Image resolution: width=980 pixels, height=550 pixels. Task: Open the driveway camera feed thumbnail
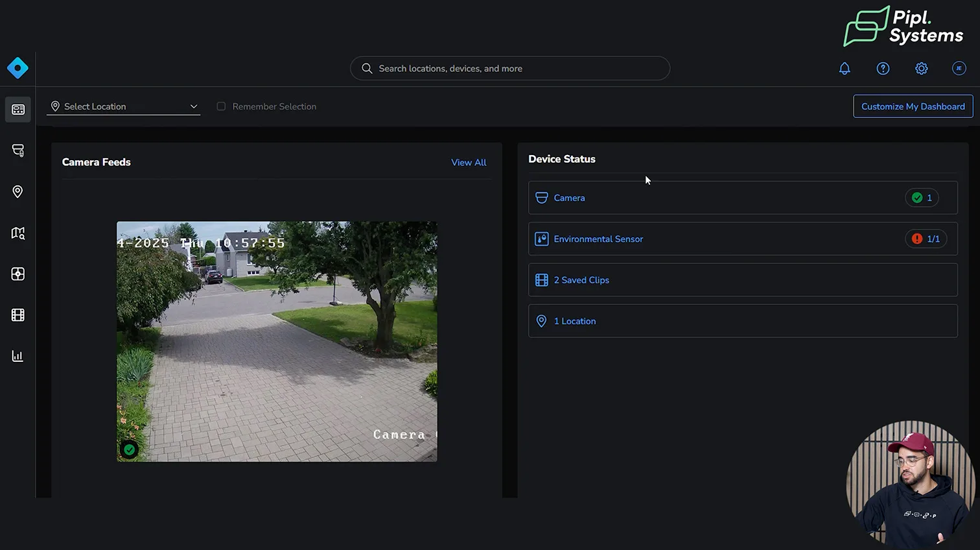coord(277,342)
